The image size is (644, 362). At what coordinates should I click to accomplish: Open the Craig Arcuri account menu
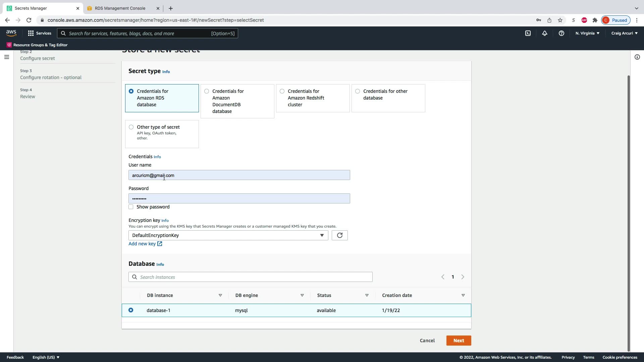624,33
